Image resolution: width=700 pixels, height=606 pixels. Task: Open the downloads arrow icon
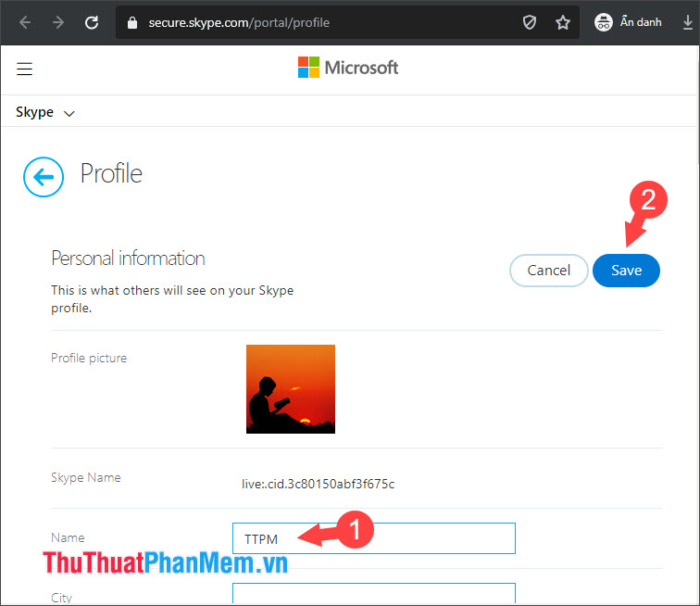coord(688,22)
